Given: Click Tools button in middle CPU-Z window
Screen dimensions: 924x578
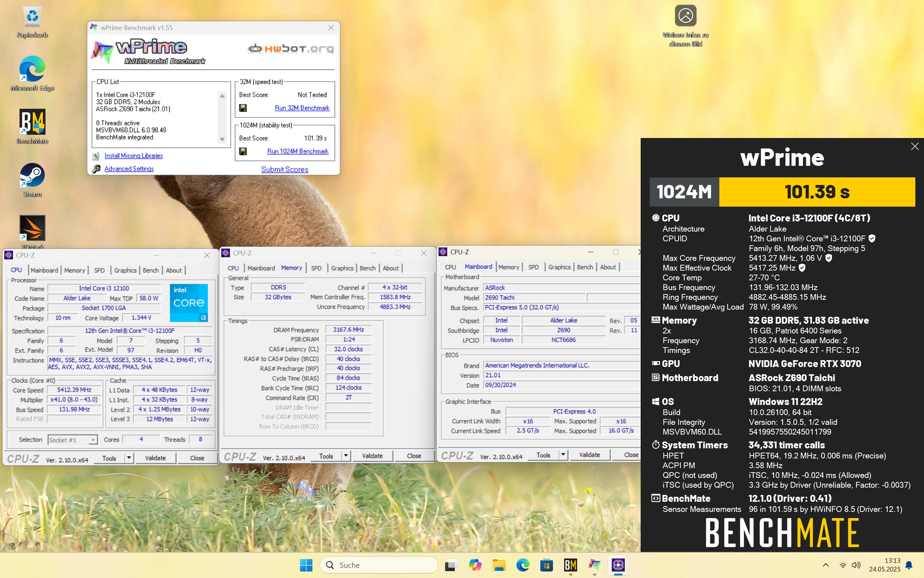Looking at the screenshot, I should (x=326, y=456).
